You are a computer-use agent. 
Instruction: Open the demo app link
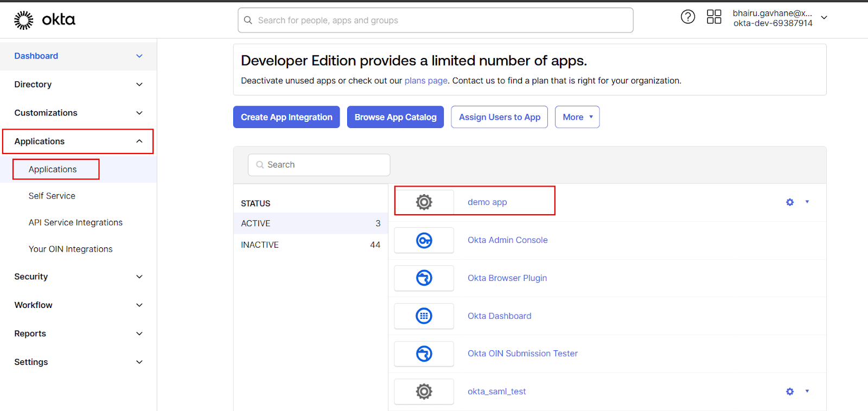(x=487, y=202)
